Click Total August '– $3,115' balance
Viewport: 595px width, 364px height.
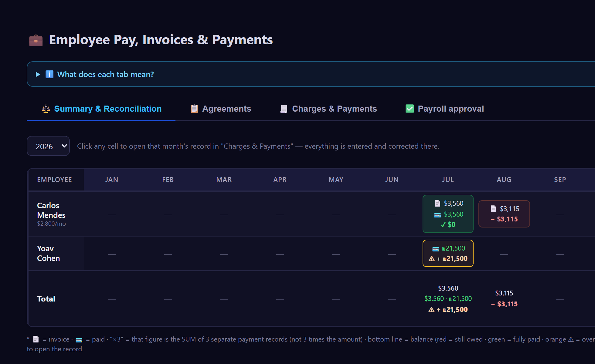pos(504,304)
